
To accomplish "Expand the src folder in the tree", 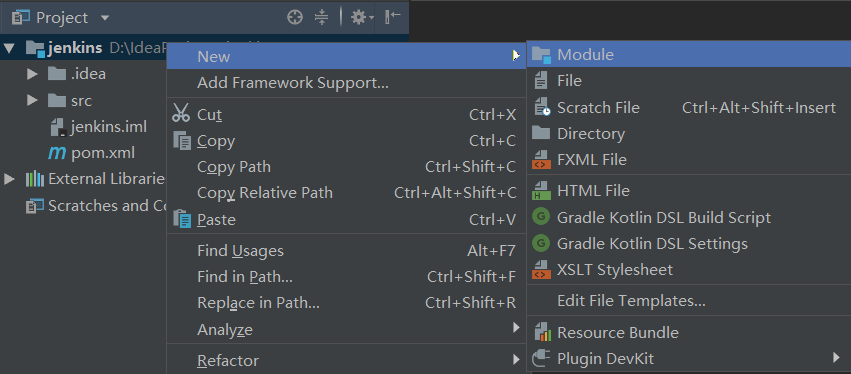I will pos(33,100).
